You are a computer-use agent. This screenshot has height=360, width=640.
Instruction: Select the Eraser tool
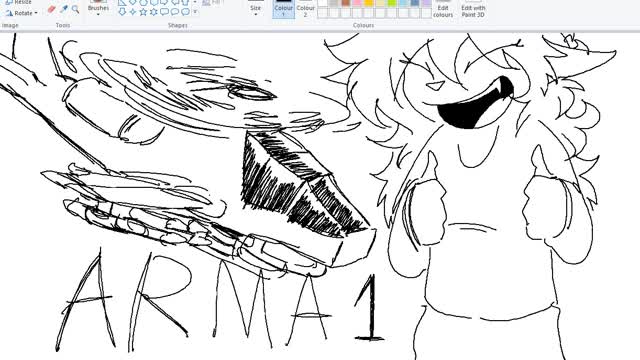click(x=51, y=9)
